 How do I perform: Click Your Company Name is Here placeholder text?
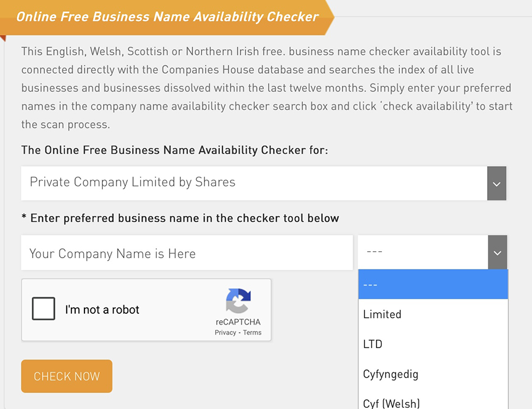pos(111,253)
